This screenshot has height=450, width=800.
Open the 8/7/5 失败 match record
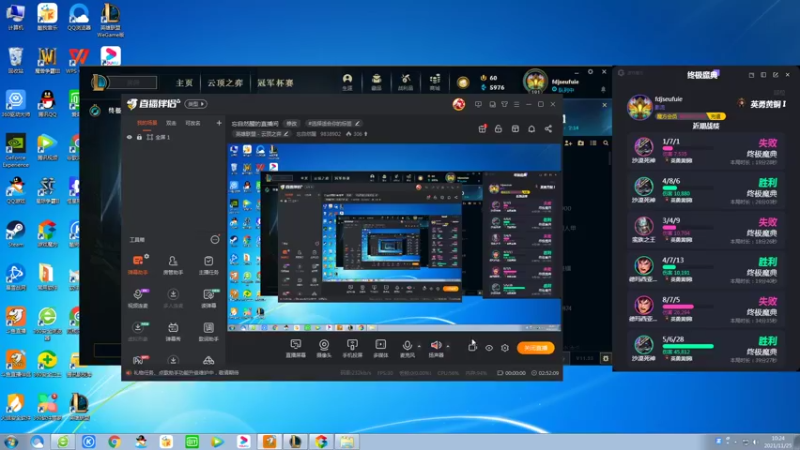tap(705, 309)
